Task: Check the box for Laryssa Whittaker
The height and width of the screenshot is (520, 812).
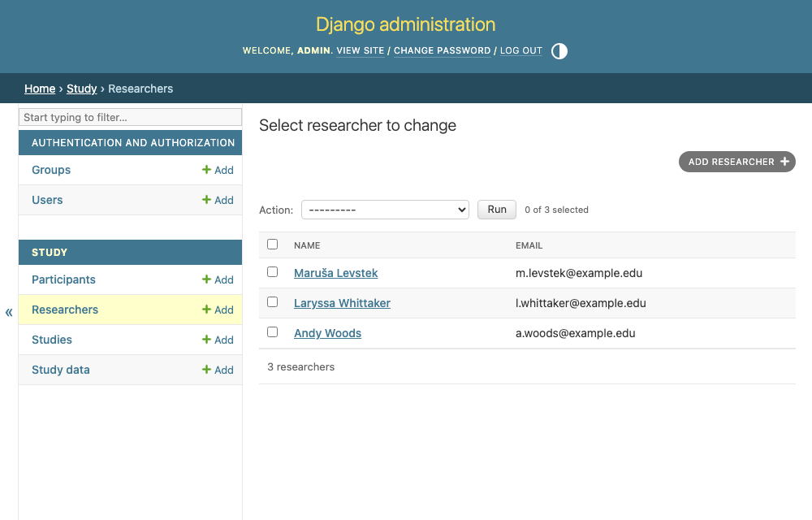Action: point(272,302)
